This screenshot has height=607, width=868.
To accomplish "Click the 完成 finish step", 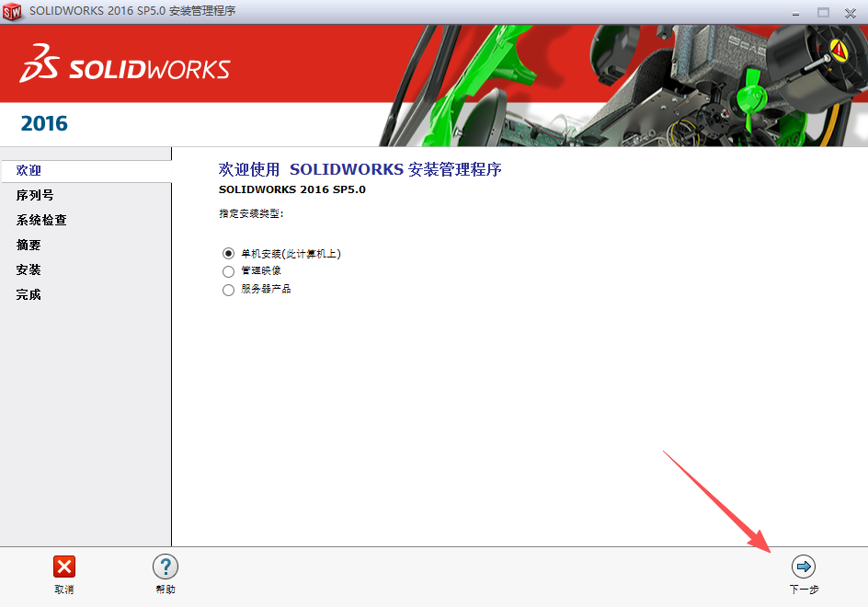I will [28, 294].
